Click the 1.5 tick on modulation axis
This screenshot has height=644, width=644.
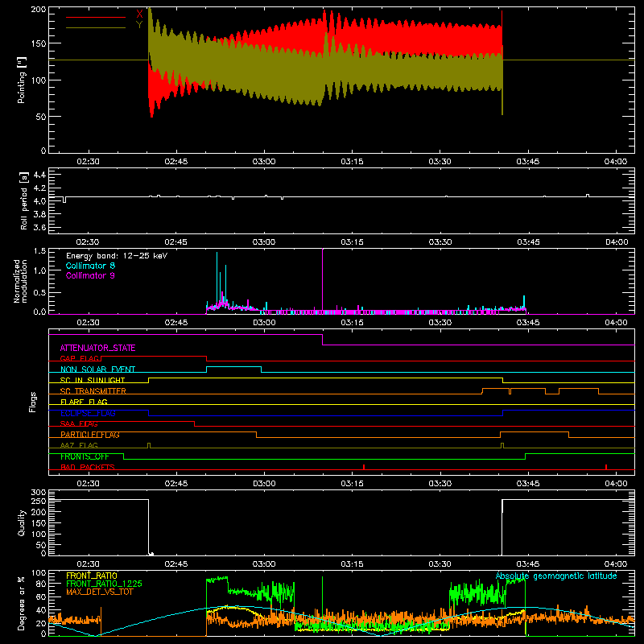pos(39,251)
